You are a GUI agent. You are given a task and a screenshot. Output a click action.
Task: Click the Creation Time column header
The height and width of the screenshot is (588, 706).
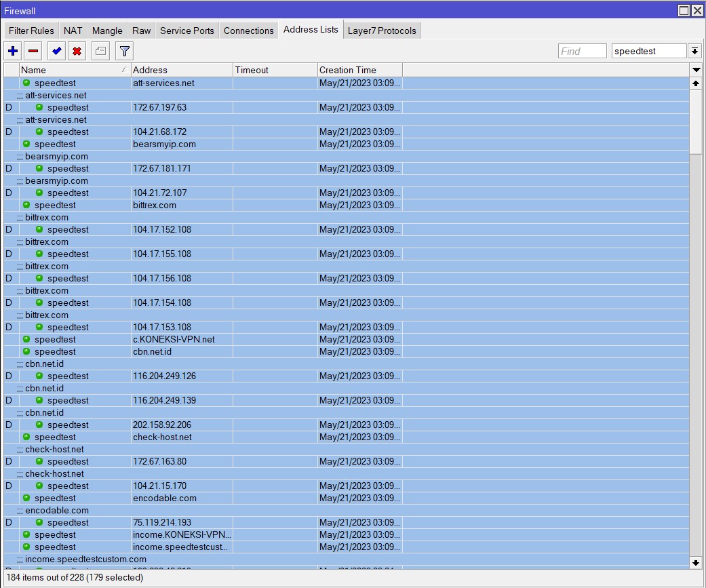coord(359,70)
